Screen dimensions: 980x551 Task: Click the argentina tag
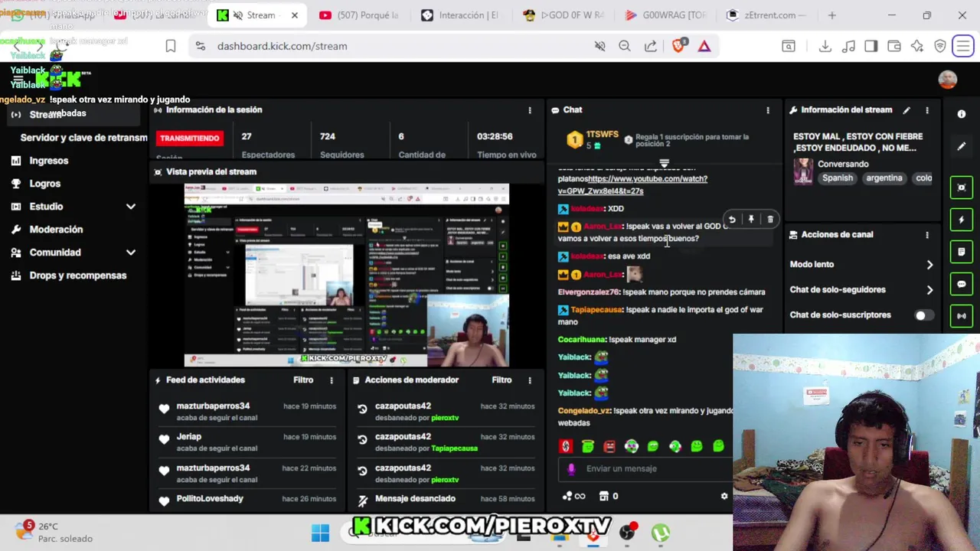pos(884,178)
